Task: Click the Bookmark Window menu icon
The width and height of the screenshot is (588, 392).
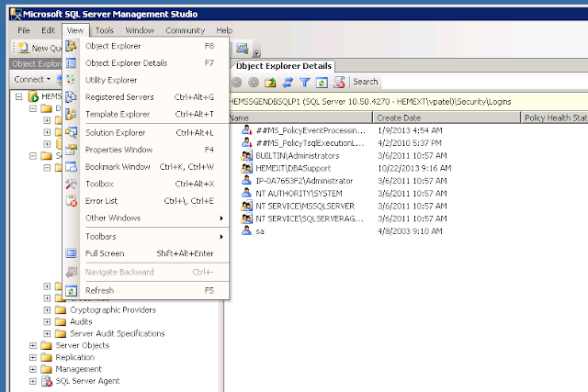Action: coord(71,167)
